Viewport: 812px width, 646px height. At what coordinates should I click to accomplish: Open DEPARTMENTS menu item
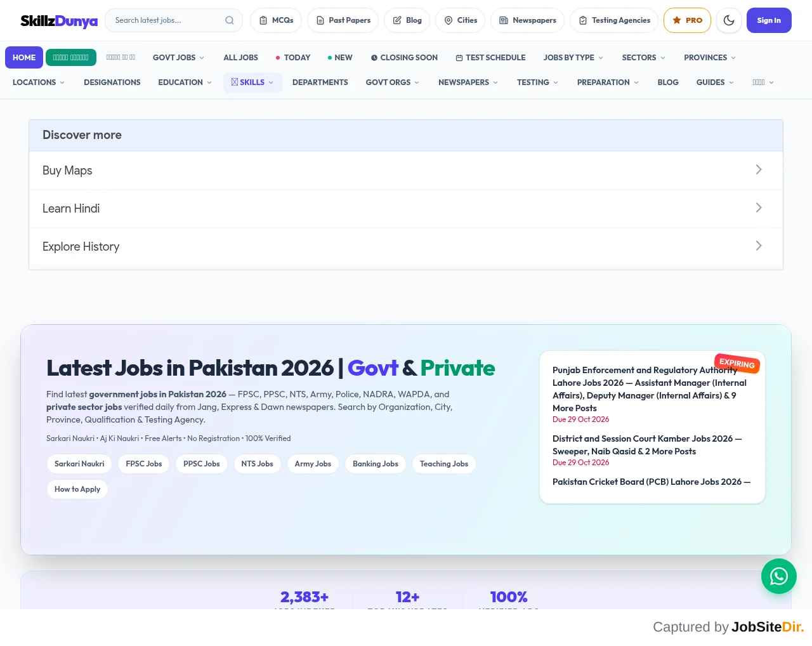(x=320, y=82)
